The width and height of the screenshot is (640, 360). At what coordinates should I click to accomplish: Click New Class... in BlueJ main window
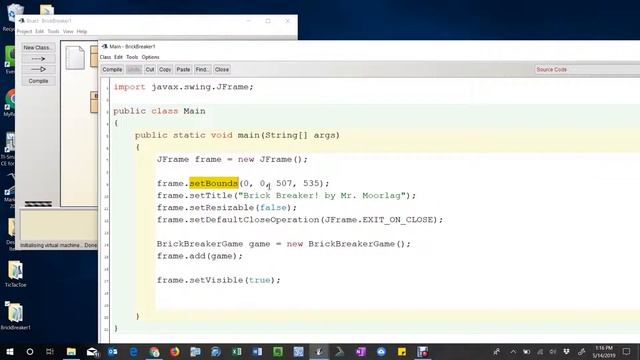click(x=38, y=48)
